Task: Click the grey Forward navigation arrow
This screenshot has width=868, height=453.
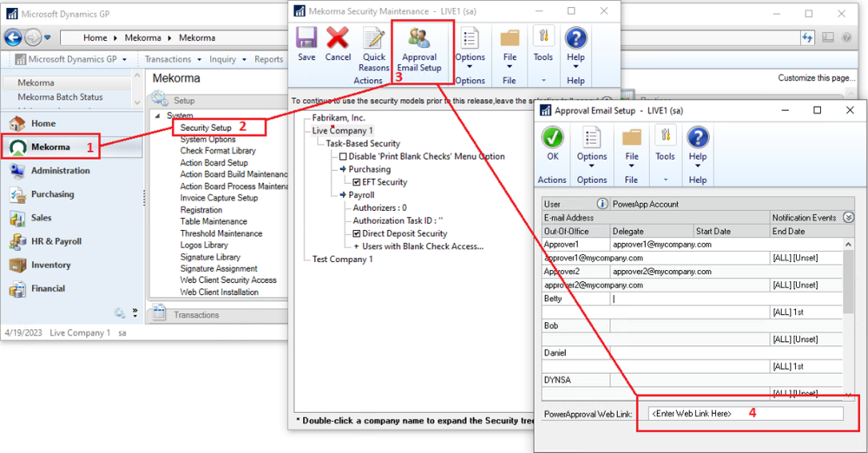Action: [33, 37]
